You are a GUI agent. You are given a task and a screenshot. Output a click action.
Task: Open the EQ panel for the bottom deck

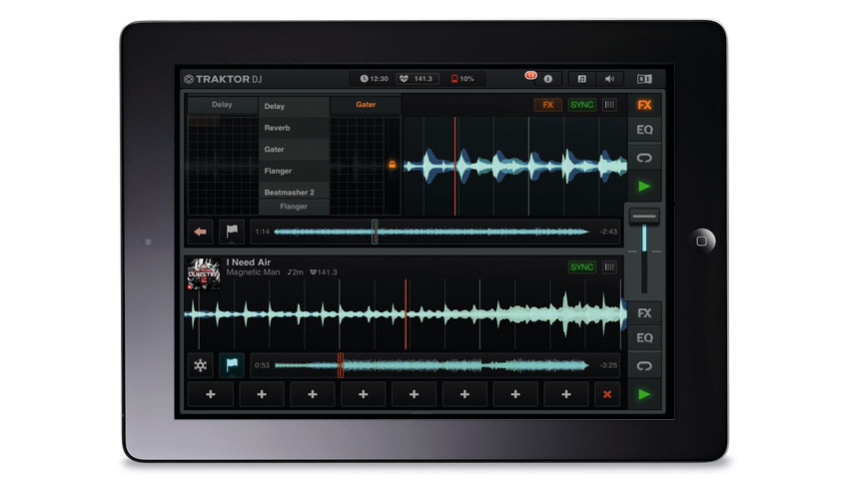tap(644, 338)
